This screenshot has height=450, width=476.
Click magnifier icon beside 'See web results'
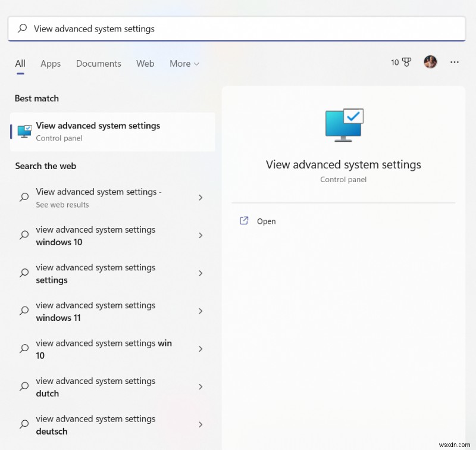point(24,198)
